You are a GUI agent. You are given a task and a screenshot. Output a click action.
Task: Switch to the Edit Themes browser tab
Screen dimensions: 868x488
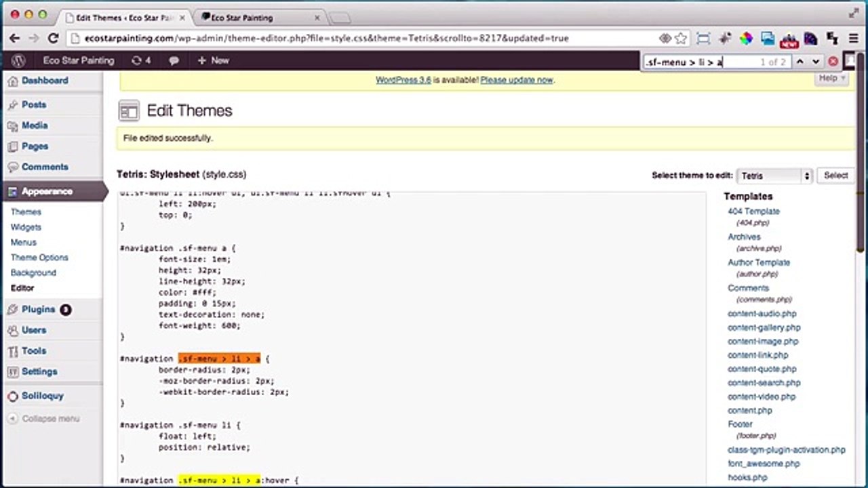pyautogui.click(x=125, y=18)
